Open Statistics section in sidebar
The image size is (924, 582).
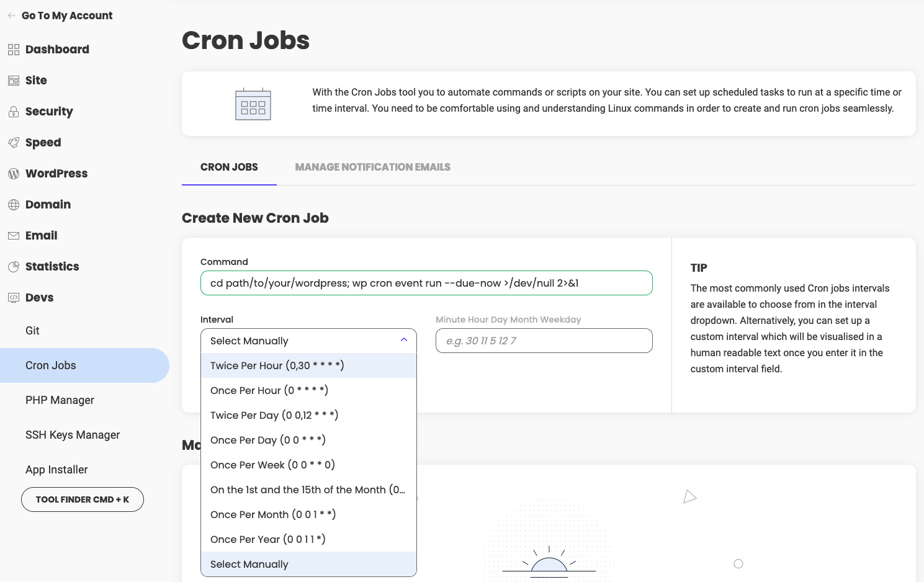pyautogui.click(x=52, y=267)
